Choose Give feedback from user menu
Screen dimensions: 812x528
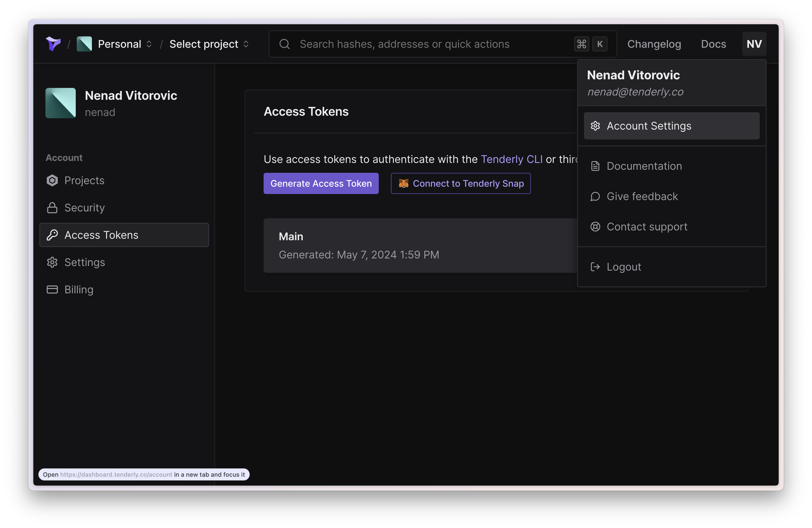click(x=672, y=196)
